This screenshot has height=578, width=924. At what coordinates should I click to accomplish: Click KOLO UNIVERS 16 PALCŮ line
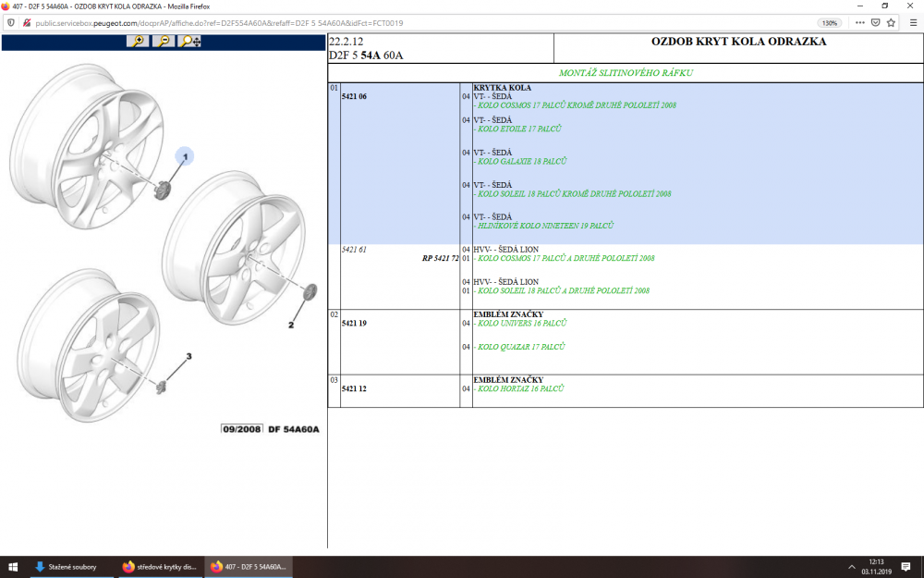pyautogui.click(x=520, y=323)
